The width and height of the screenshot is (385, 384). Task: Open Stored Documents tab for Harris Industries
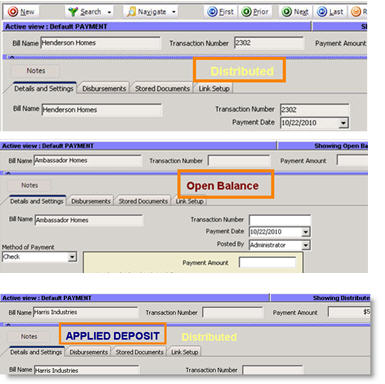[139, 352]
